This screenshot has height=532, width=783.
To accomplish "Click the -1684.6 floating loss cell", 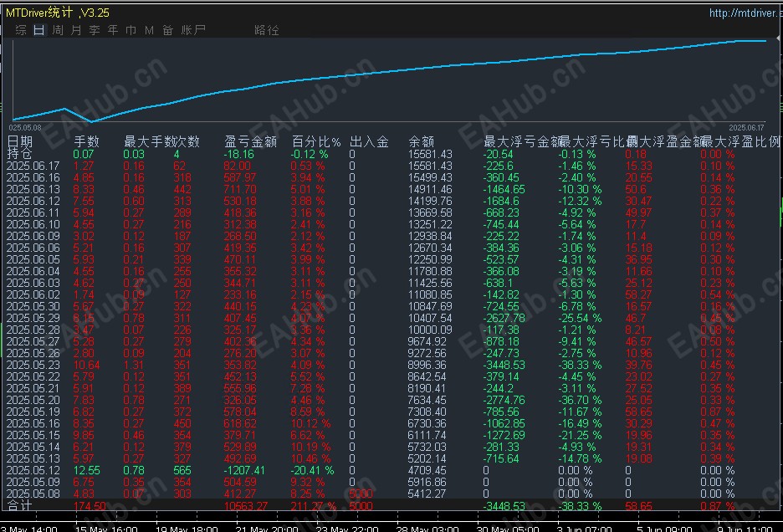I will (x=501, y=201).
